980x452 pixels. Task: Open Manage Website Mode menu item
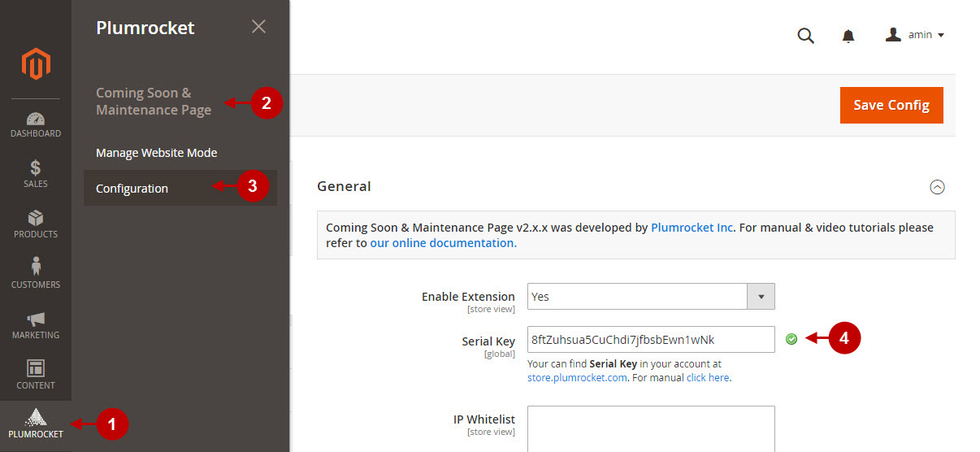click(157, 153)
